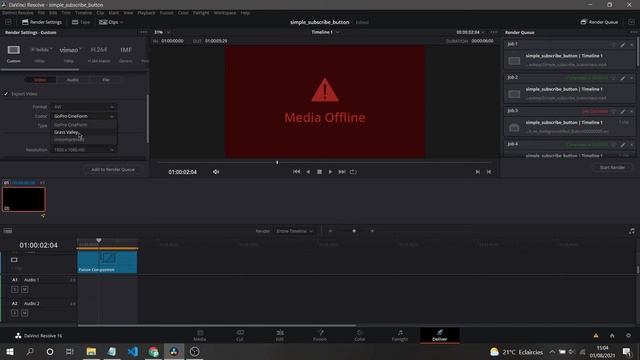Open the Edit page
The width and height of the screenshot is (640, 360).
[280, 335]
